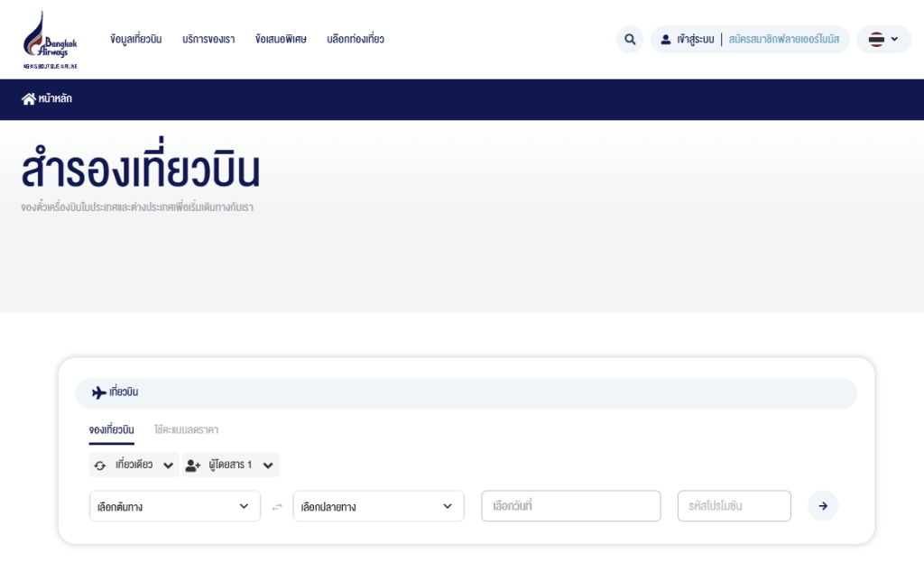Swap origin and destination with arrows icon
The height and width of the screenshot is (581, 924).
pyautogui.click(x=277, y=507)
